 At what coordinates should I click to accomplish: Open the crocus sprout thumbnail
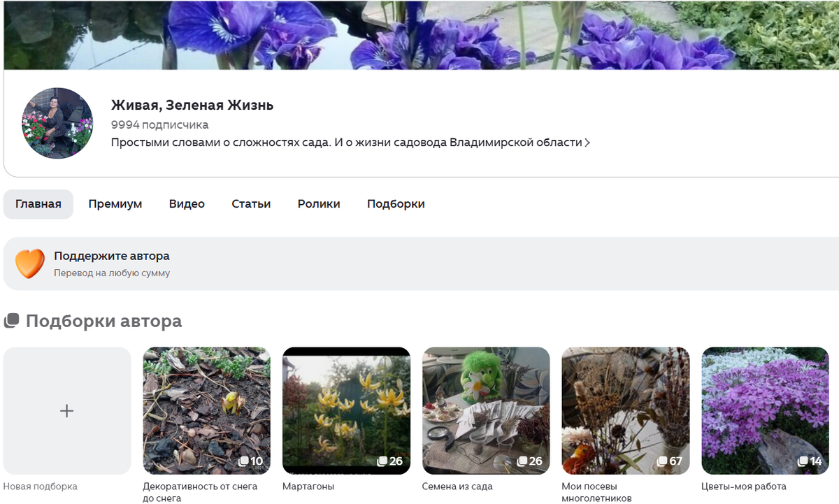point(206,411)
